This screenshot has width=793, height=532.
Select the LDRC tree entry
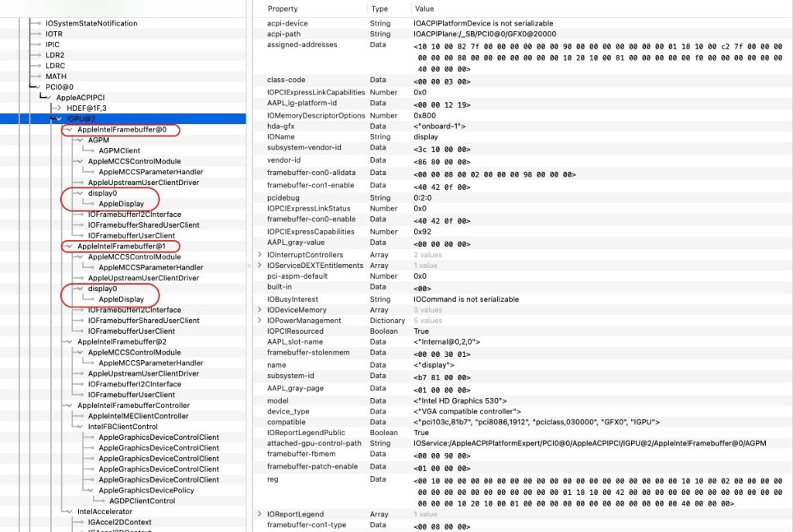(55, 66)
